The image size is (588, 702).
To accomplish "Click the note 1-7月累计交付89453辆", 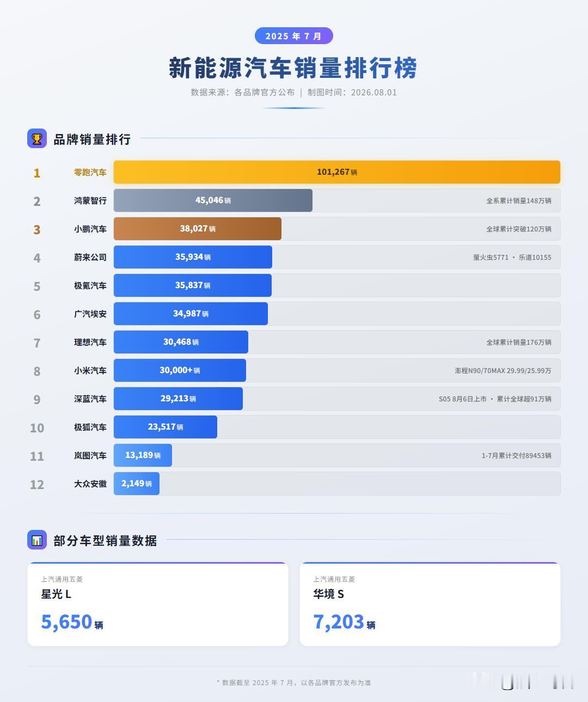I will (x=517, y=456).
